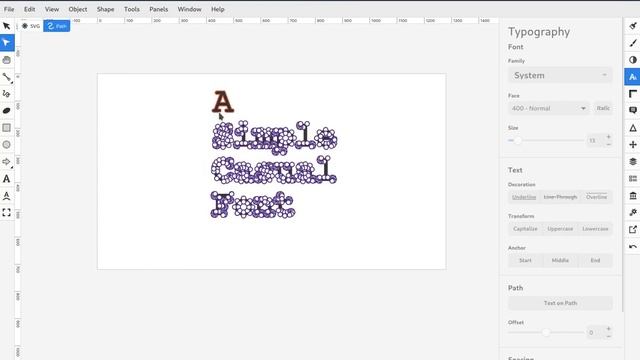Select the Transform arrow tool
640x360 pixels.
[7, 26]
